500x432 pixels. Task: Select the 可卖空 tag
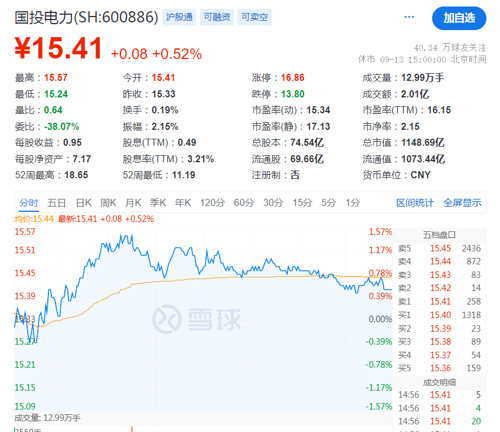pyautogui.click(x=254, y=17)
